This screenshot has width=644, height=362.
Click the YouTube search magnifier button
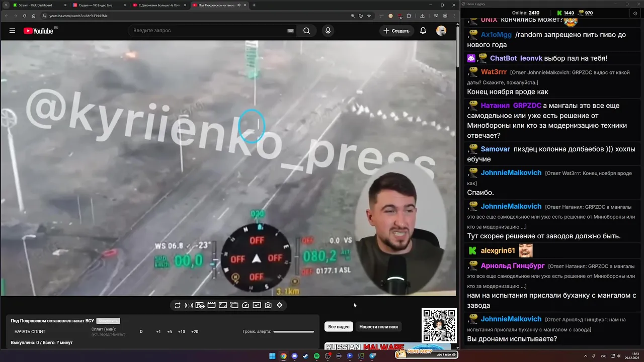(306, 31)
